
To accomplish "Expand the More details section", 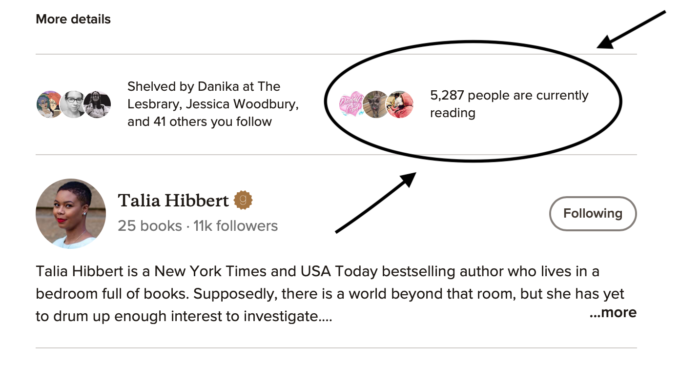I will pyautogui.click(x=73, y=19).
